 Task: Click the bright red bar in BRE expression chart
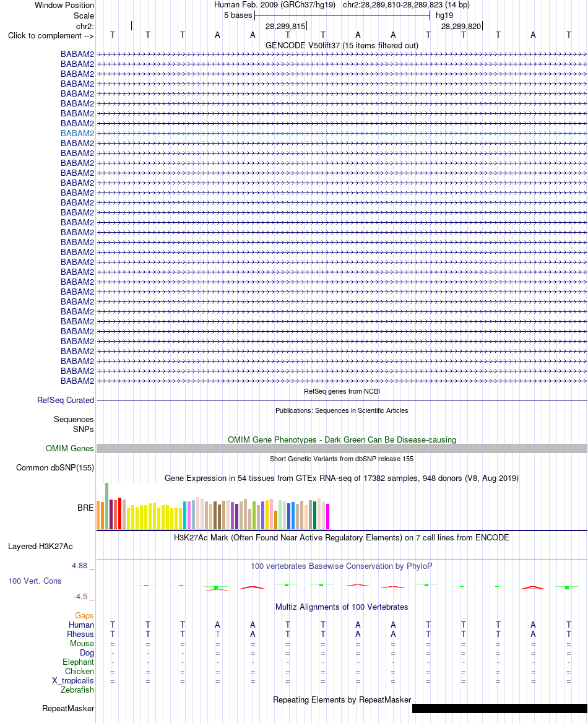point(120,513)
